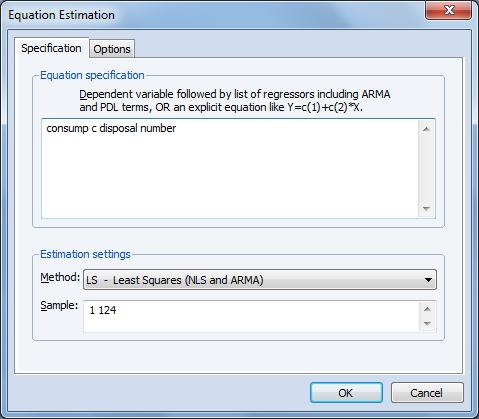Click the Method dropdown arrow
The width and height of the screenshot is (479, 419).
(x=428, y=280)
